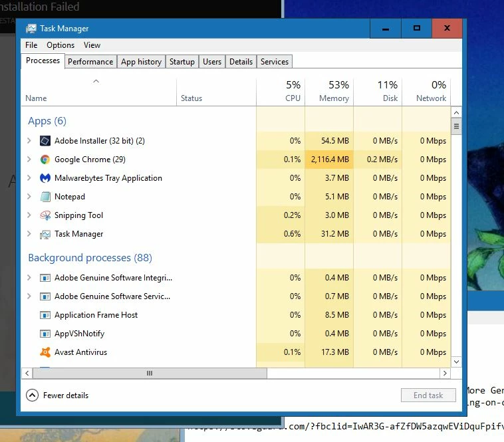Expand Adobe Genuine Software Integrity row
504x442 pixels.
[x=29, y=278]
